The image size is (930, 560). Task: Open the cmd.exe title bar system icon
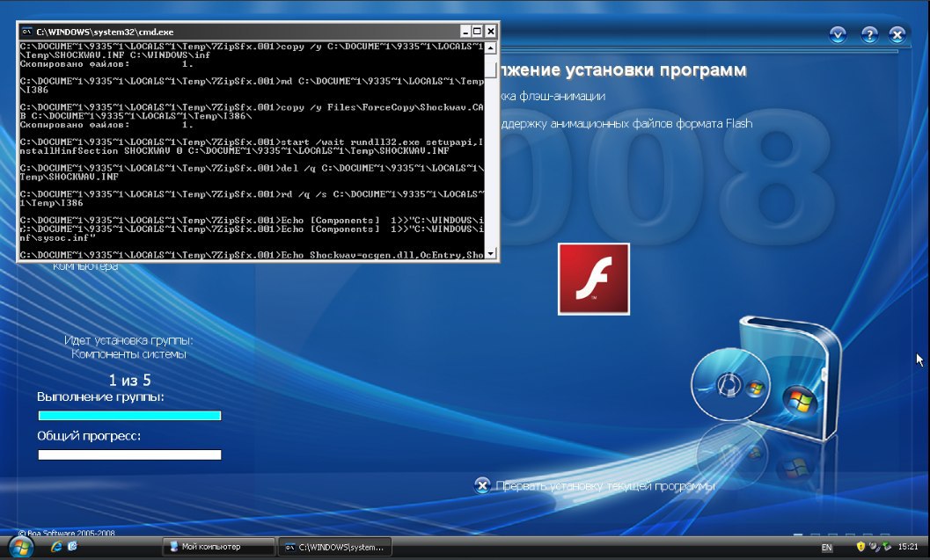coord(26,32)
